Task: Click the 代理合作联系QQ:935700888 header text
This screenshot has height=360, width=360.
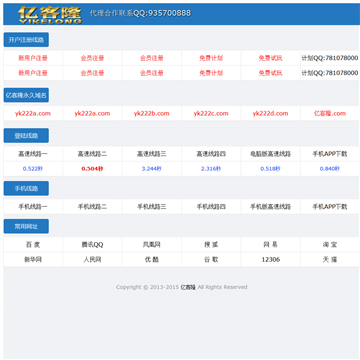Action: coord(140,13)
